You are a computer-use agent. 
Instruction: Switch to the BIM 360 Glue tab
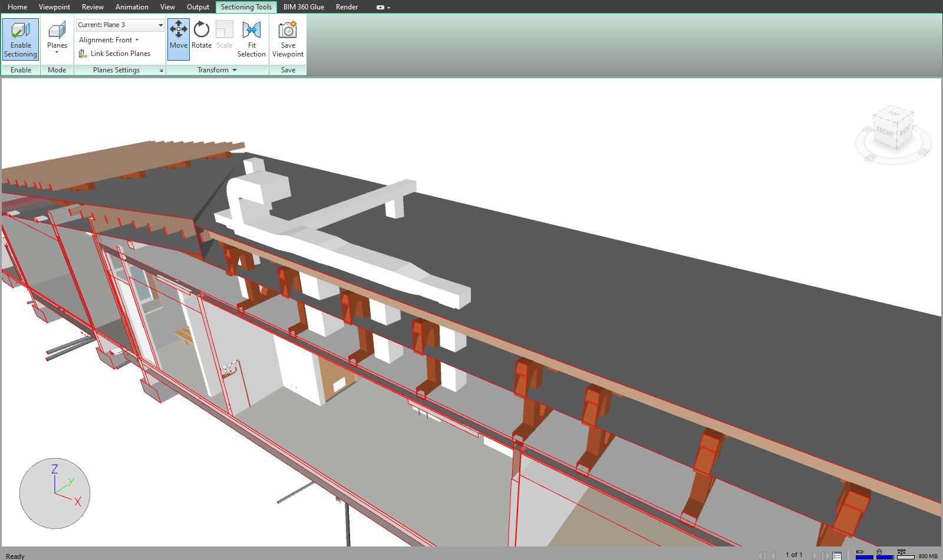pos(304,7)
